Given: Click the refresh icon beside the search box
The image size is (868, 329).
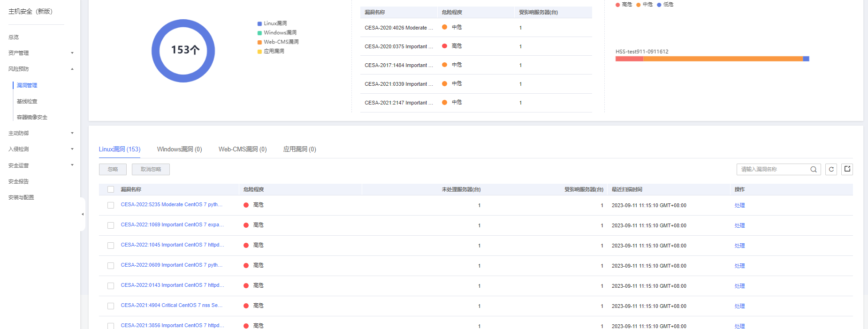Looking at the screenshot, I should coord(831,169).
